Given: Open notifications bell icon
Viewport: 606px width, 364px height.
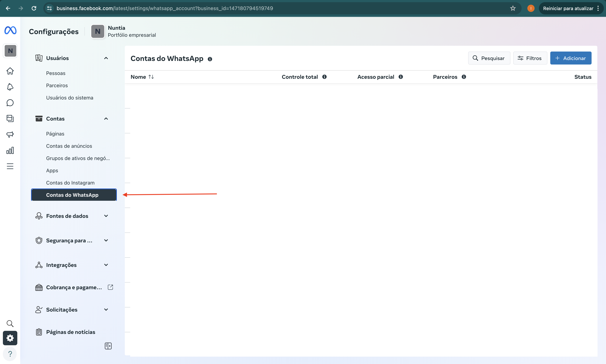Looking at the screenshot, I should pyautogui.click(x=10, y=87).
